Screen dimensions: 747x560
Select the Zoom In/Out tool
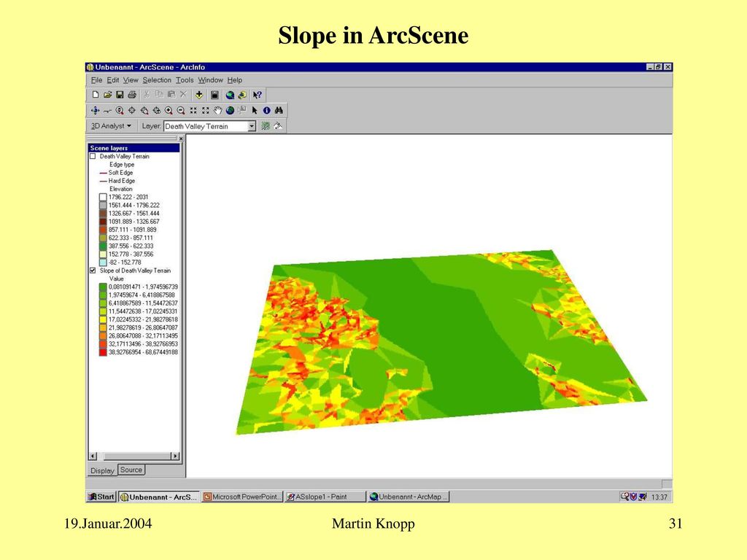point(120,111)
